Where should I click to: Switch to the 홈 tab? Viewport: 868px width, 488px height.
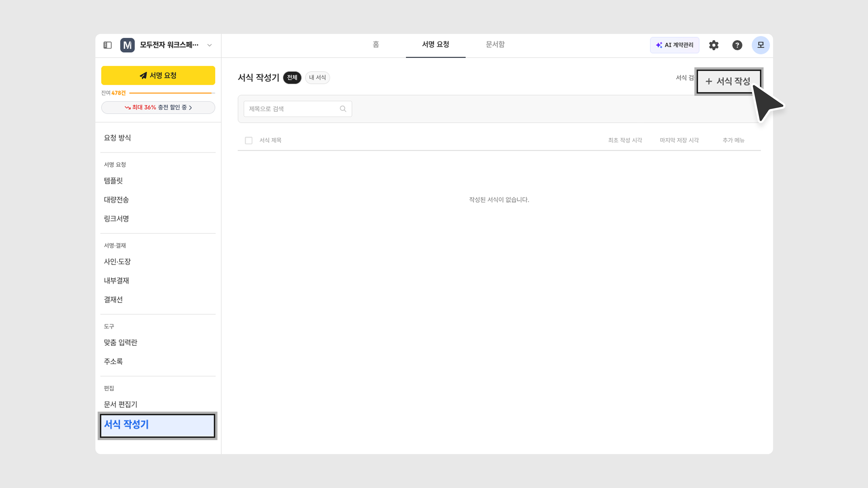pyautogui.click(x=376, y=45)
